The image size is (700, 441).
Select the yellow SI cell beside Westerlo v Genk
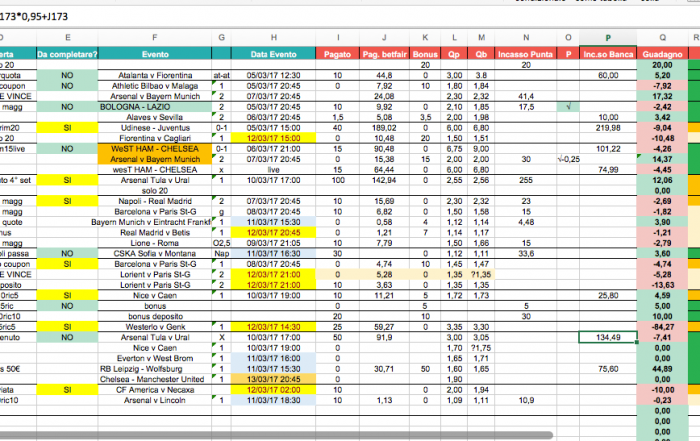point(67,327)
